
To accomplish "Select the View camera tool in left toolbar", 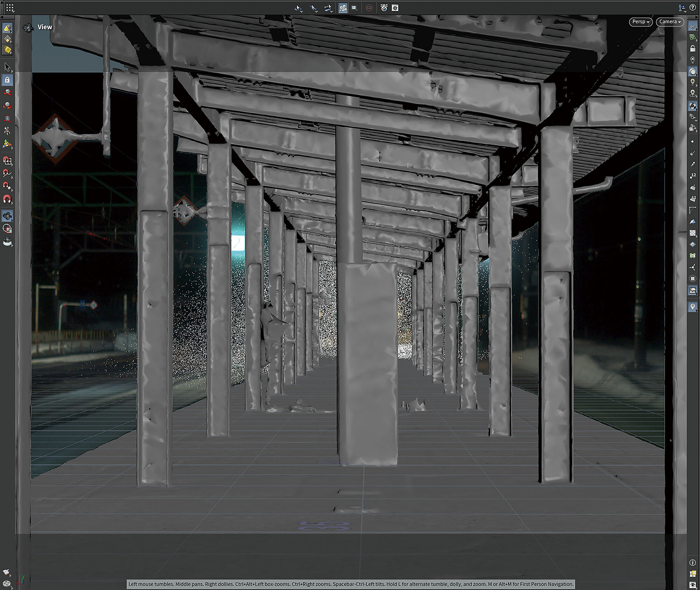I will pyautogui.click(x=7, y=216).
